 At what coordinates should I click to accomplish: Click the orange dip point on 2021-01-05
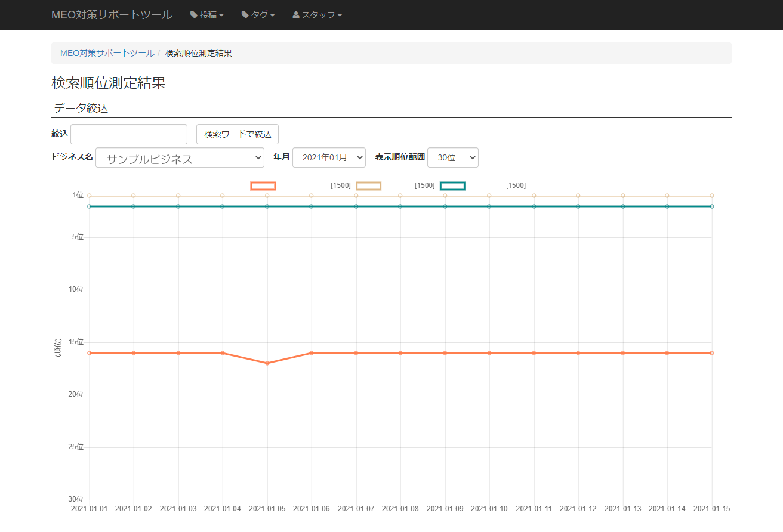(267, 363)
